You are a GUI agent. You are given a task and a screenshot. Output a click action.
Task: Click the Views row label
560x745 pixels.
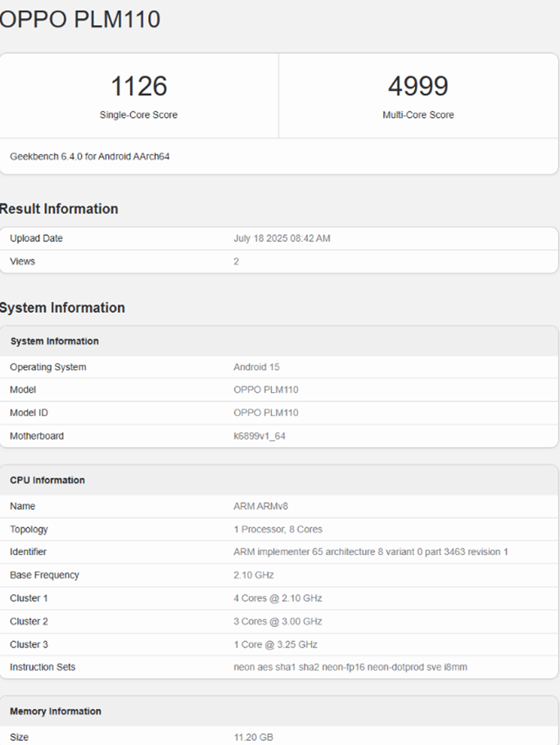tap(22, 262)
